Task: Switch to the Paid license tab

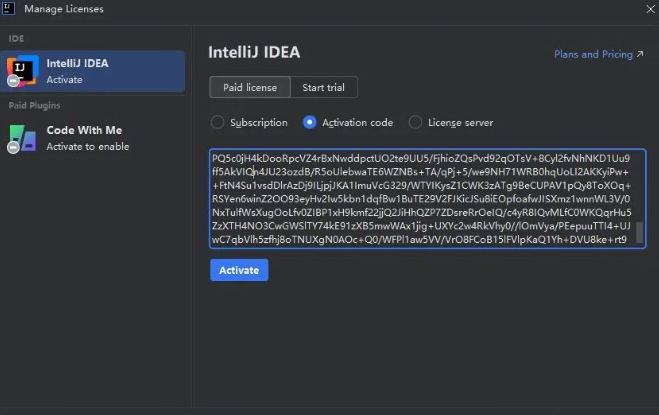Action: [x=250, y=88]
